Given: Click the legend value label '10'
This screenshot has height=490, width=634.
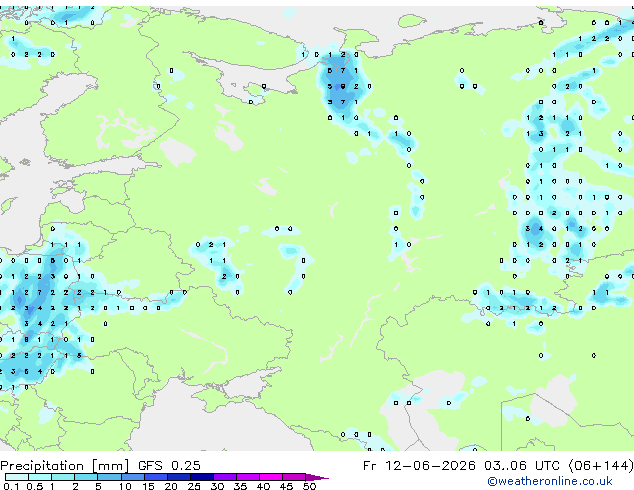Looking at the screenshot, I should (125, 486).
